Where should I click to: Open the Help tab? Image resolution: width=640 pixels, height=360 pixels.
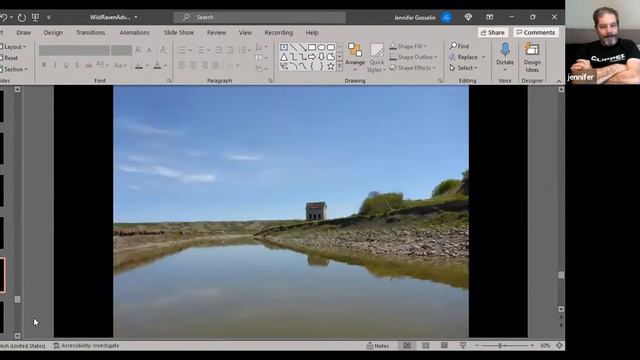pos(312,32)
